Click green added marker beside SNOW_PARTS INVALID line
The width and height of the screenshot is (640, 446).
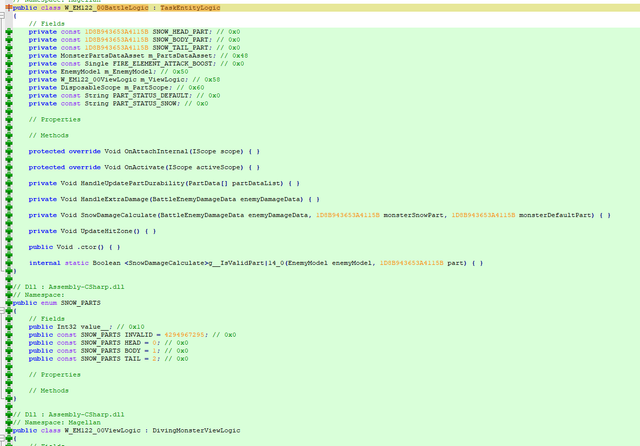(9, 334)
